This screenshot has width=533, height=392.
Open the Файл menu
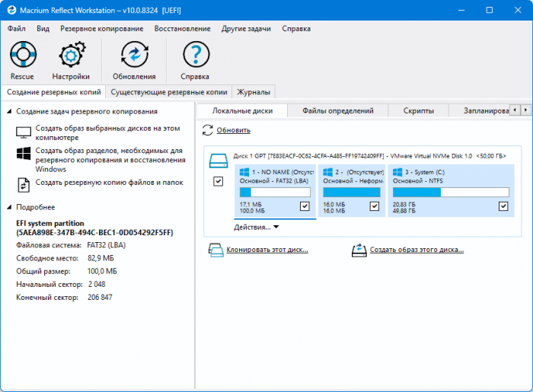16,28
